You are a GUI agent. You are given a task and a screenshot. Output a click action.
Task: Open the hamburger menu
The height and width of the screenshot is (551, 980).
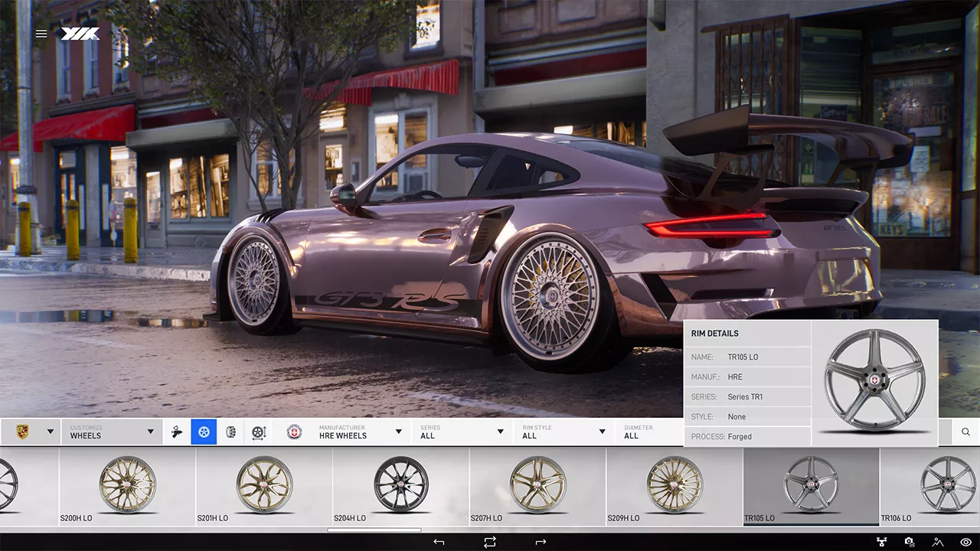coord(41,34)
